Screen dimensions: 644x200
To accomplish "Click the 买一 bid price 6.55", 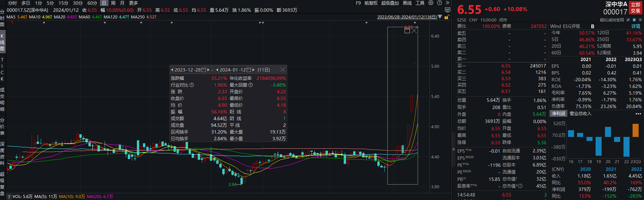I will pos(506,66).
